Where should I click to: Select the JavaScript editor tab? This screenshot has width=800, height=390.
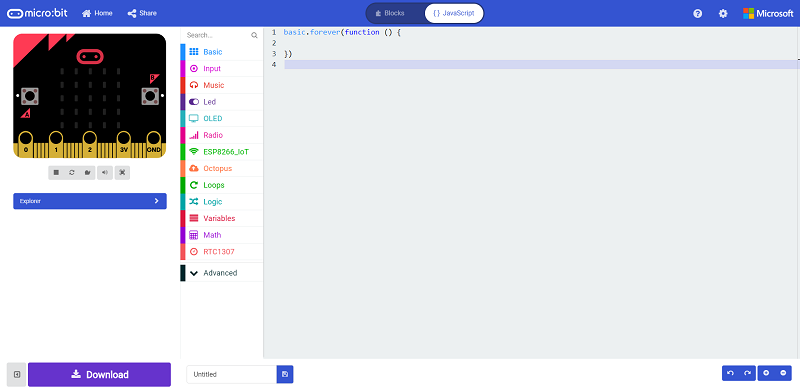[x=454, y=13]
